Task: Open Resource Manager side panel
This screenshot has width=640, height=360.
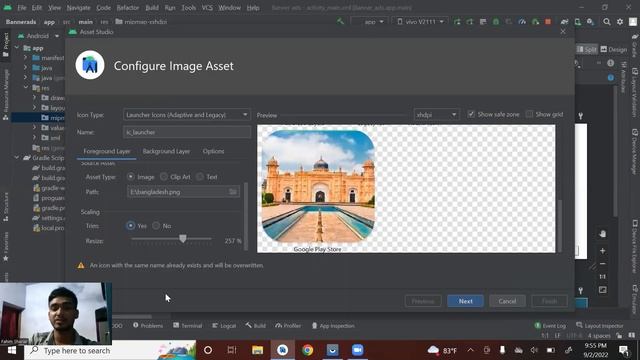Action: [6, 94]
